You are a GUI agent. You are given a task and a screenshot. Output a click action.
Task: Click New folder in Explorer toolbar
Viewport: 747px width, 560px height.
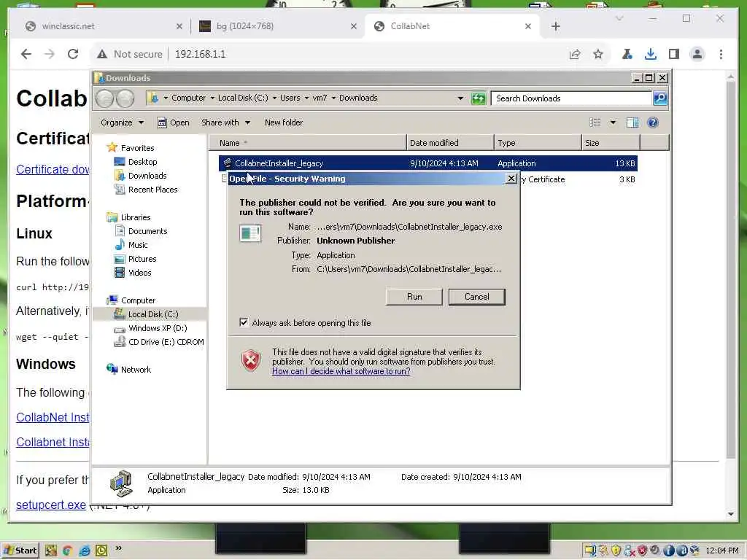point(284,122)
